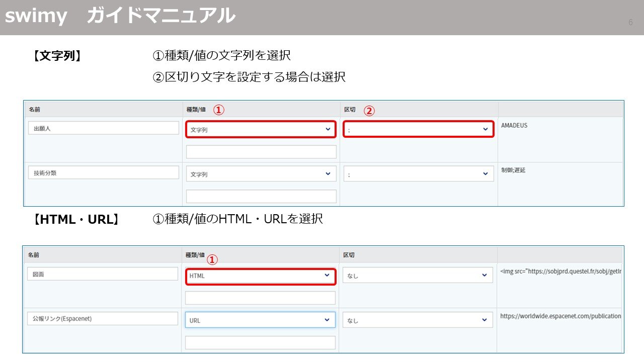This screenshot has height=362, width=644.
Task: Open the 文字列 type dropdown for 出願人
Action: (x=261, y=129)
